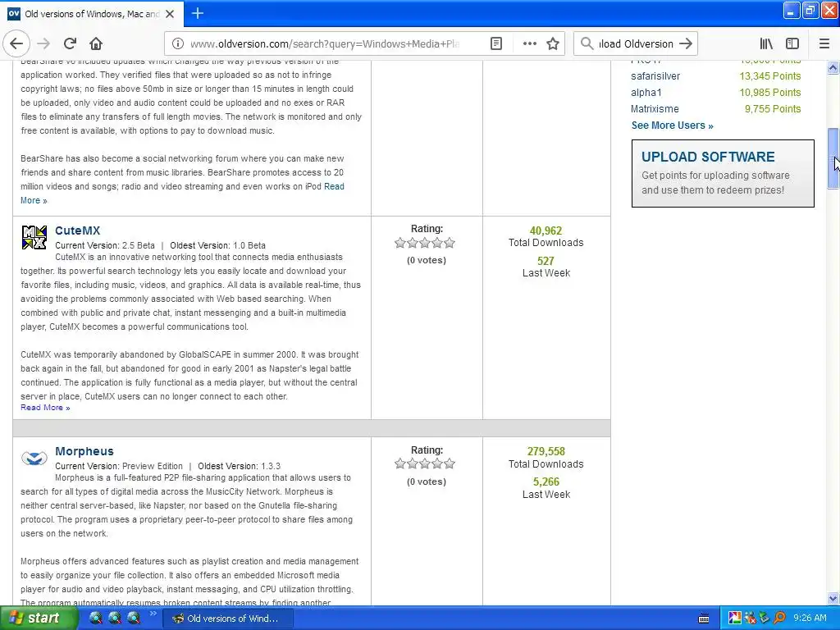Click the 9:26 AM taskbar clock

click(x=810, y=619)
